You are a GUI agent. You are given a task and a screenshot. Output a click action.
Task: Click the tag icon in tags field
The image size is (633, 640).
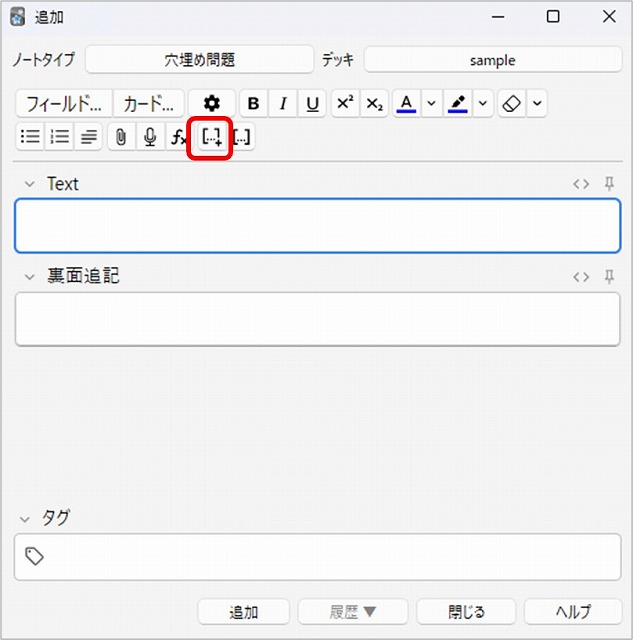(x=34, y=556)
